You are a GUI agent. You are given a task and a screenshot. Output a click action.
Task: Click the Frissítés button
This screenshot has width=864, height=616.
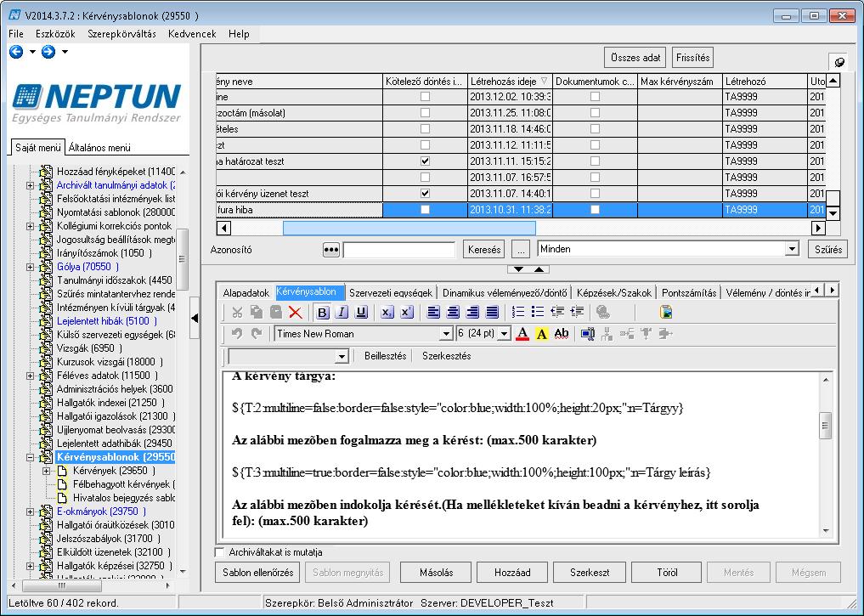[692, 57]
